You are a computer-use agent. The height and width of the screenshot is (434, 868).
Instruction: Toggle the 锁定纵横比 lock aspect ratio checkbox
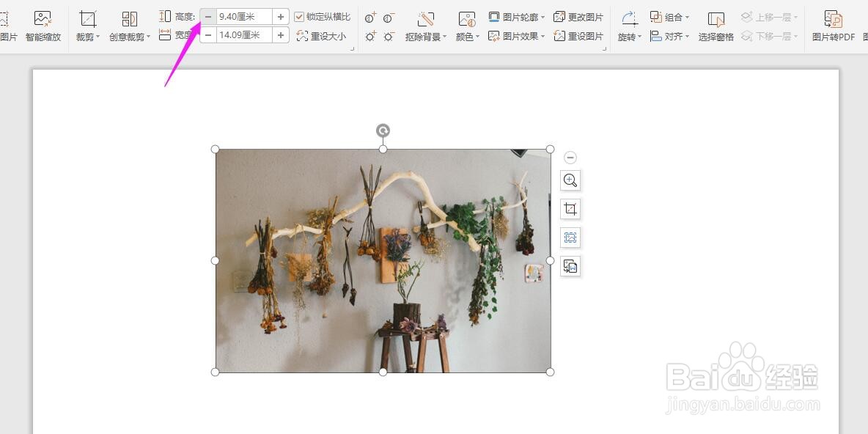point(299,17)
